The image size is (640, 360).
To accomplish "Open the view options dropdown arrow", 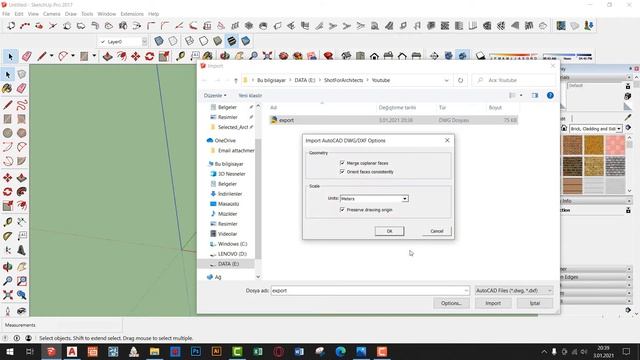I will click(521, 96).
